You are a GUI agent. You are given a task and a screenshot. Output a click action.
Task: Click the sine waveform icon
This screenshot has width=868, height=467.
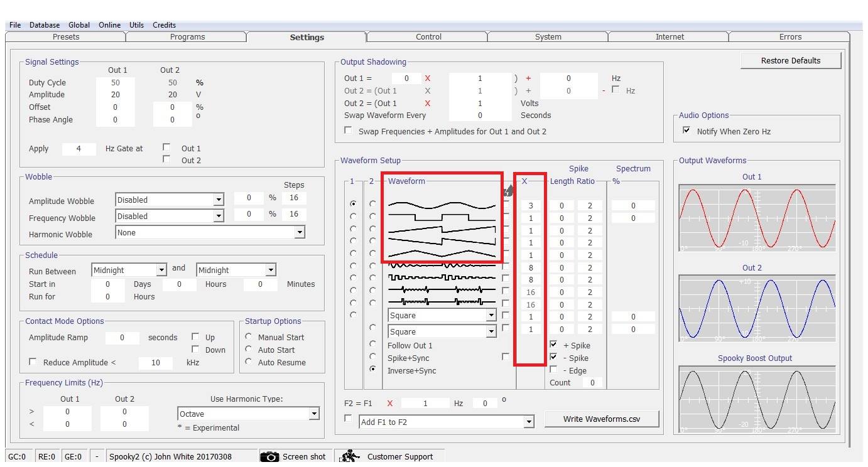click(442, 205)
